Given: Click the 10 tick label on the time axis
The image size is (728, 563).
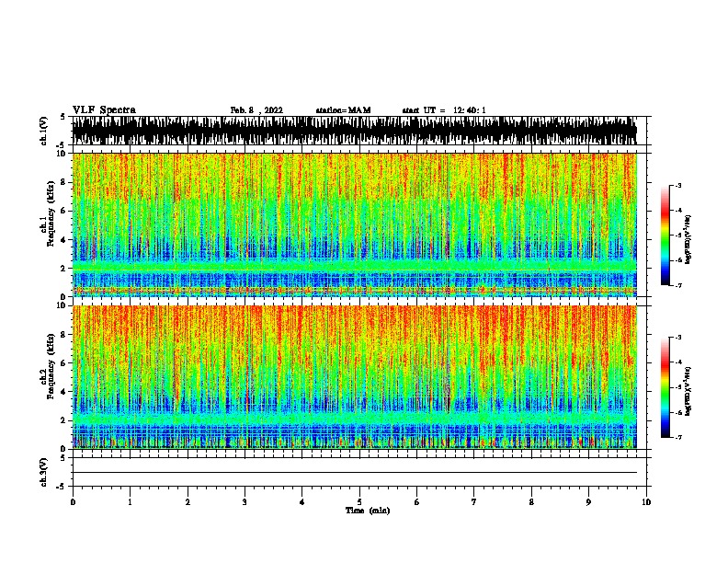Looking at the screenshot, I should click(646, 501).
